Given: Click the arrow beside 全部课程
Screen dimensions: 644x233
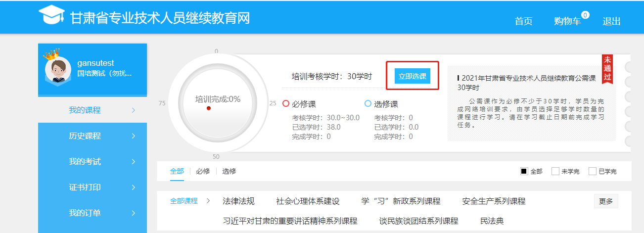Looking at the screenshot, I should coord(208,201).
